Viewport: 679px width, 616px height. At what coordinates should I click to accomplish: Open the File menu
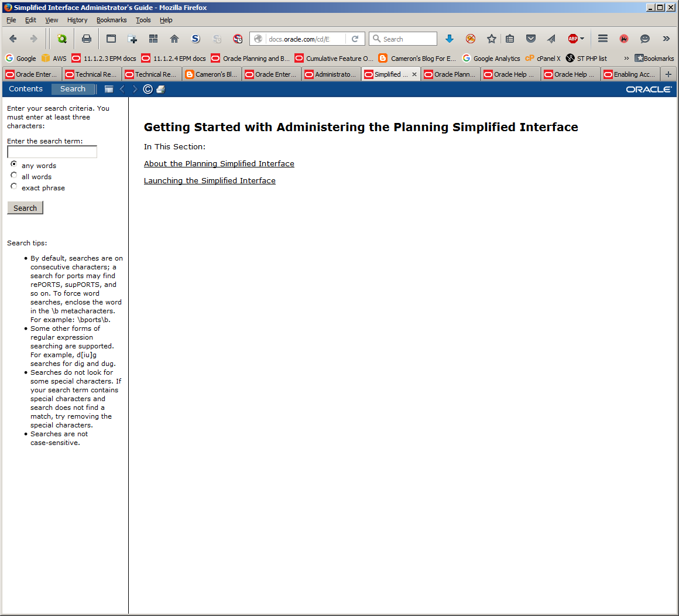click(x=11, y=20)
